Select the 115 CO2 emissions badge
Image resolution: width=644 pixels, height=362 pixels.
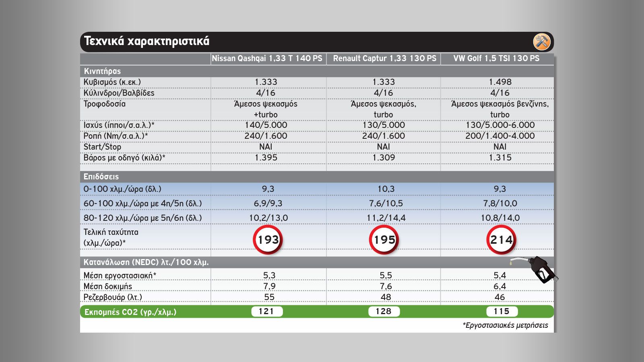501,311
